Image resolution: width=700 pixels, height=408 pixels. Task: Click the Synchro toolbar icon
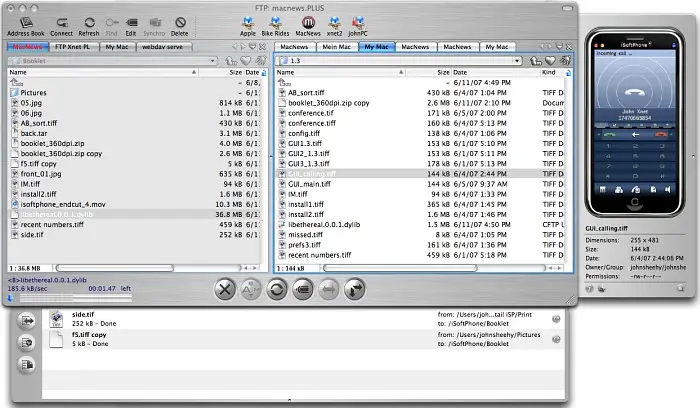coord(154,26)
